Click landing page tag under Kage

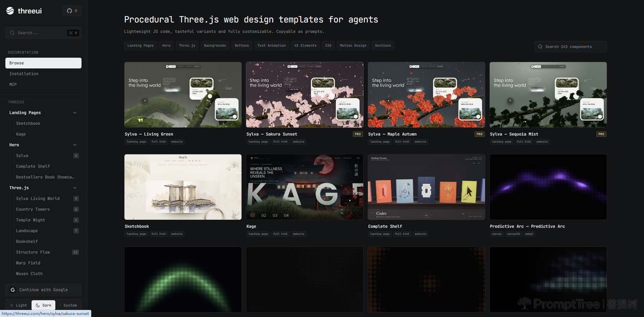258,234
